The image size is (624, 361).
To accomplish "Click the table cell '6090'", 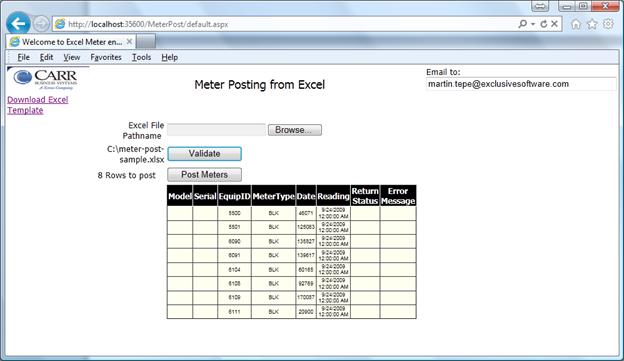I will pyautogui.click(x=234, y=241).
